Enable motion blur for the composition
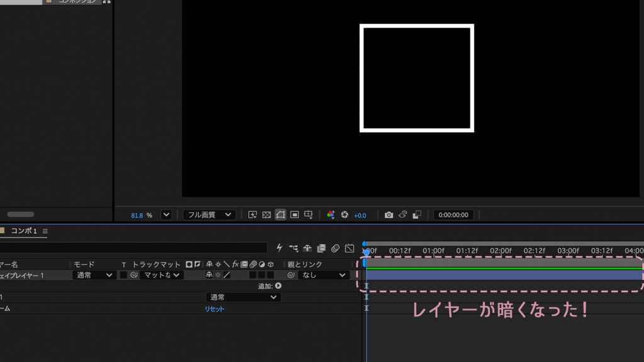This screenshot has height=362, width=644. [x=335, y=248]
